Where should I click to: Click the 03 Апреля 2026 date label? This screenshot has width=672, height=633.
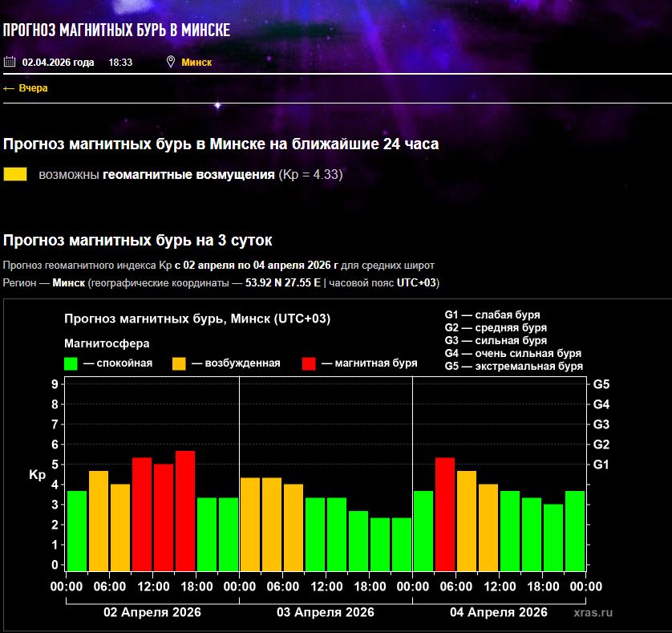tap(326, 612)
